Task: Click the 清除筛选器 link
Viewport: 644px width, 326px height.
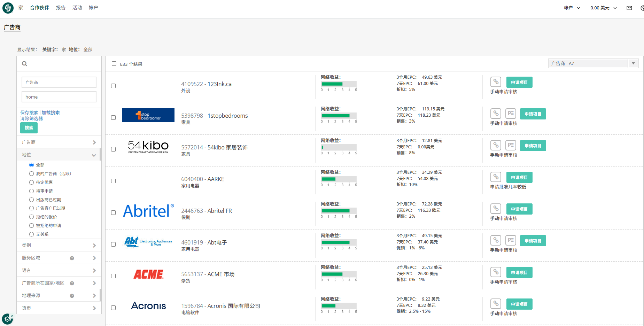Action: coord(31,118)
